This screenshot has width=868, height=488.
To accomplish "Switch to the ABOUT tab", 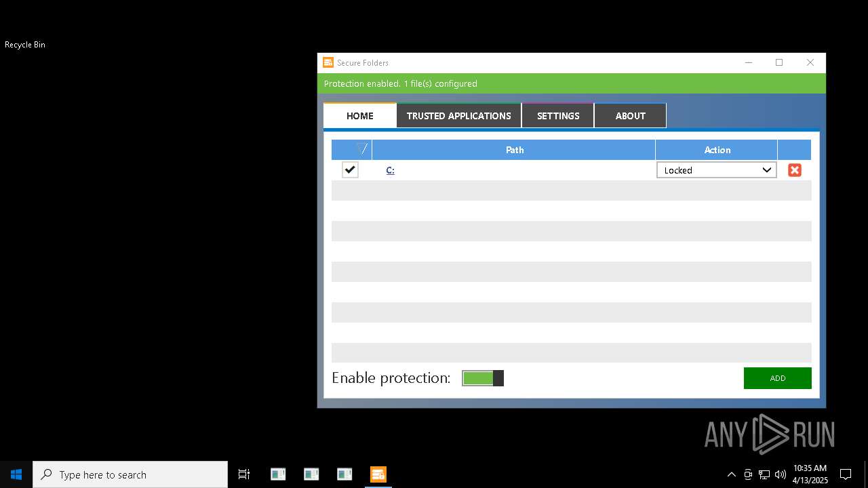I will (631, 116).
